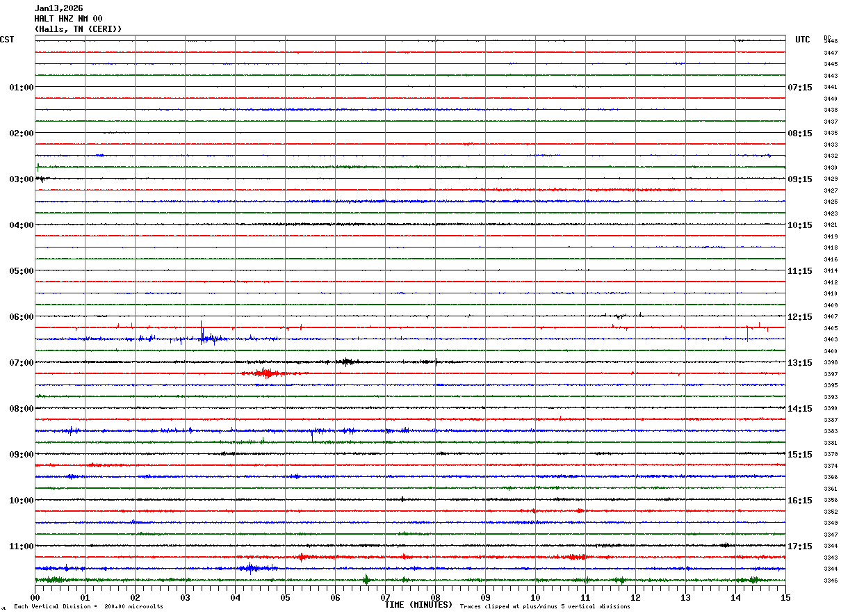This screenshot has width=841, height=616.
Task: Select minute '09' on the bottom axis
Action: point(485,597)
